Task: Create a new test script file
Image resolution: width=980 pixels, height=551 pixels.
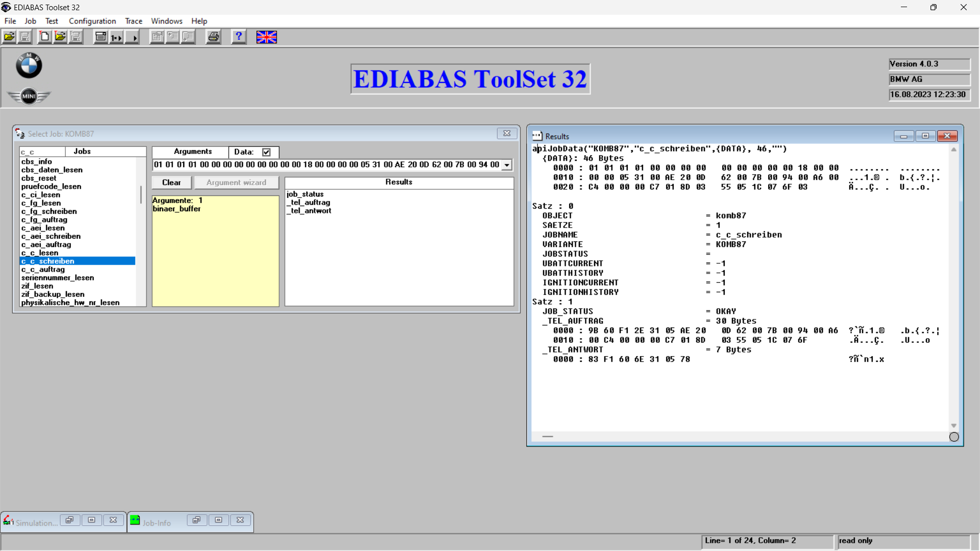Action: (45, 37)
